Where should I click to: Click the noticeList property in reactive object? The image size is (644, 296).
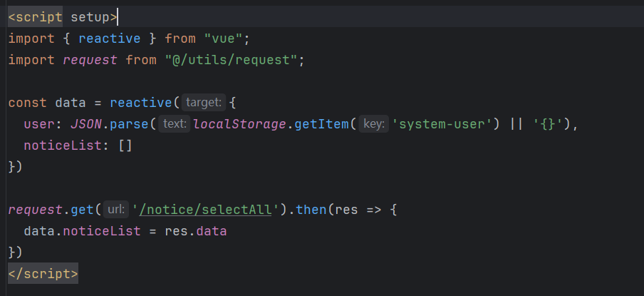point(63,146)
